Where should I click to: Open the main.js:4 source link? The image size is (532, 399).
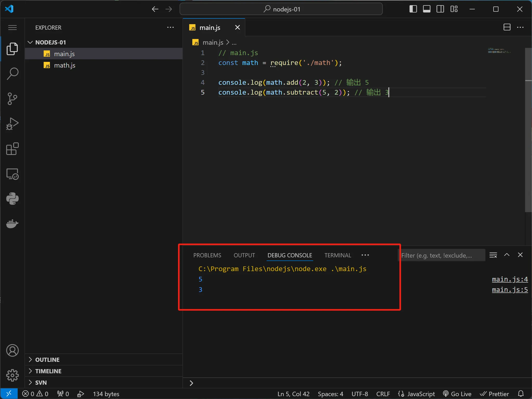point(510,279)
